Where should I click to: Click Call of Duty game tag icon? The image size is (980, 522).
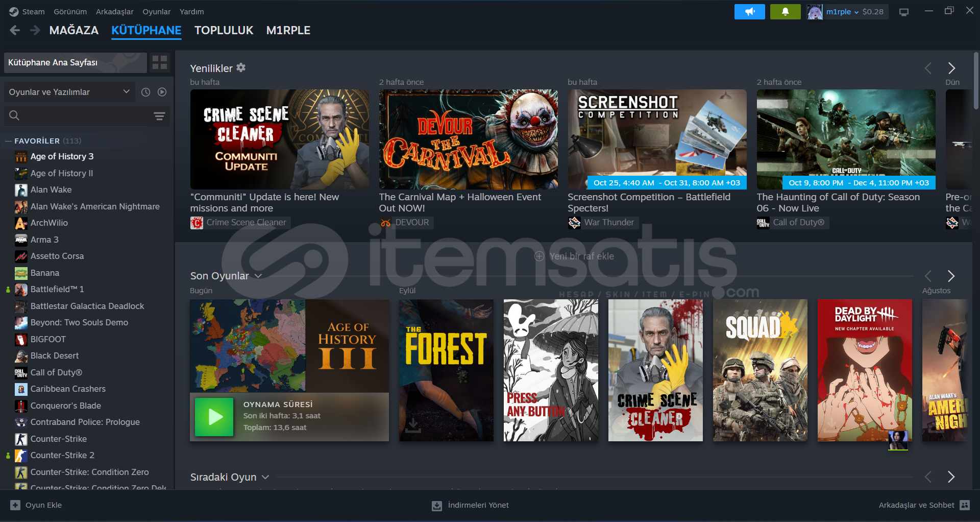[x=763, y=223]
